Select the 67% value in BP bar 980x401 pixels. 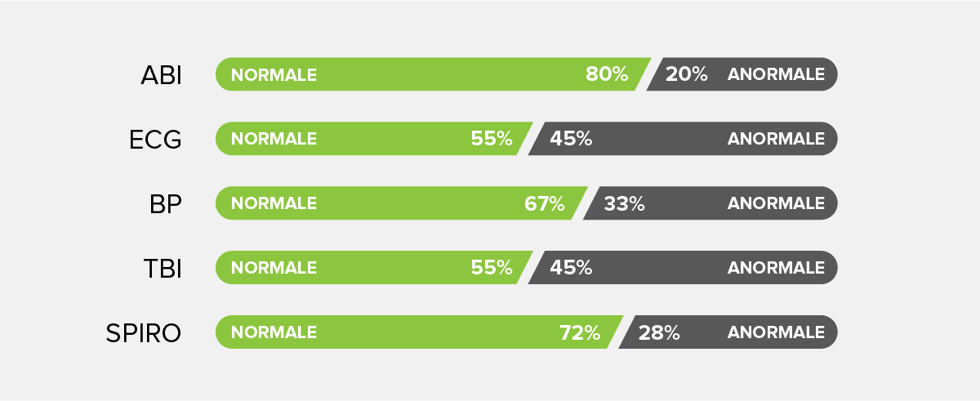pyautogui.click(x=545, y=203)
